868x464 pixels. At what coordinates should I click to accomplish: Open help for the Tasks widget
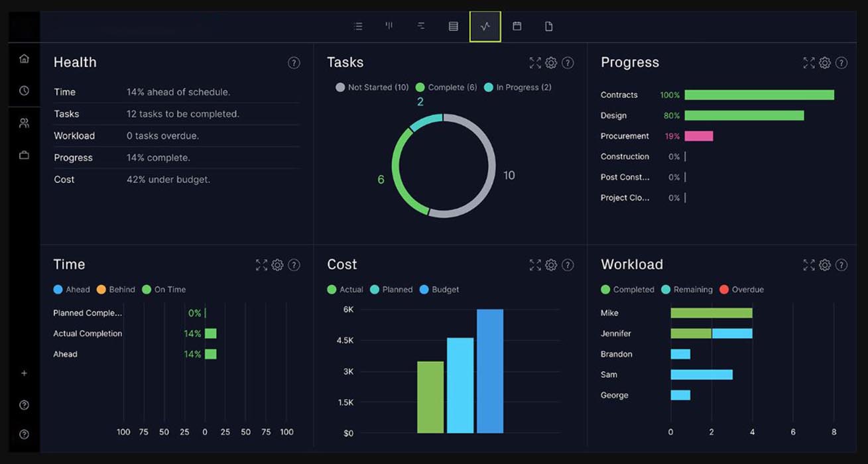click(x=568, y=63)
